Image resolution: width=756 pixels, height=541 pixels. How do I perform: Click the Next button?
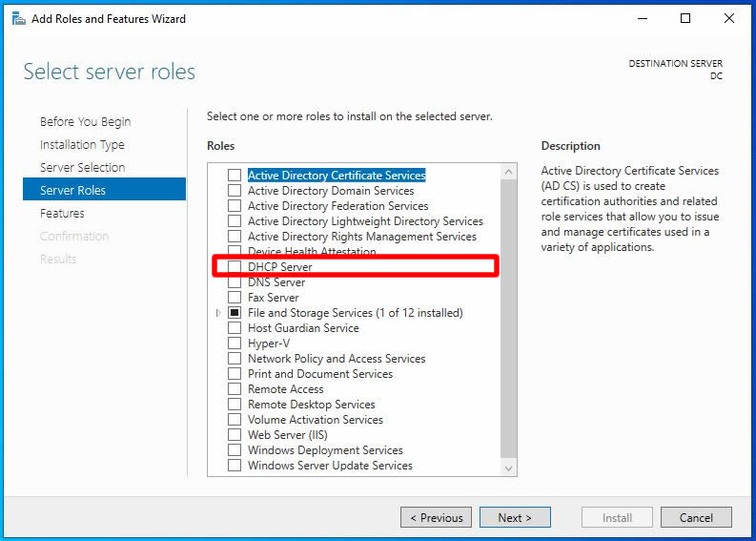click(x=515, y=518)
